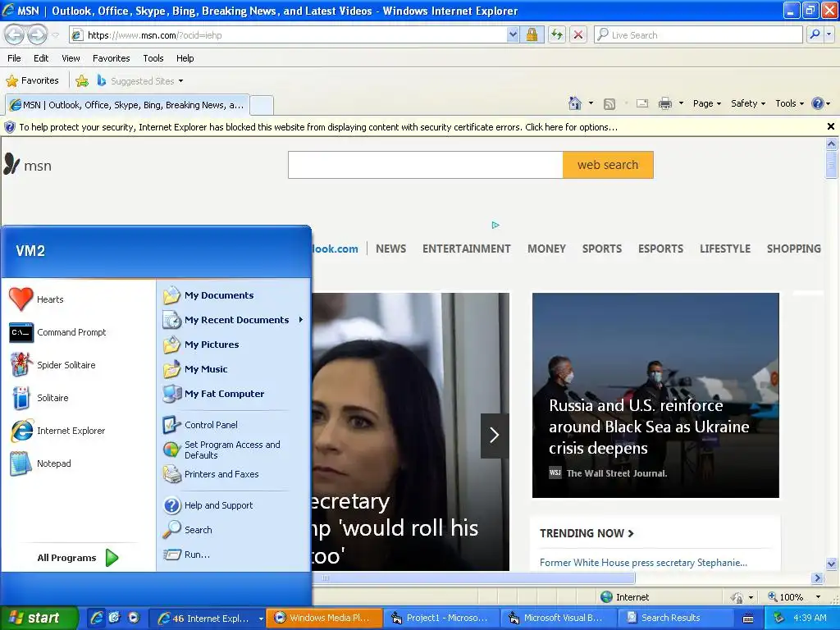
Task: Click the Refresh page icon
Action: [557, 35]
